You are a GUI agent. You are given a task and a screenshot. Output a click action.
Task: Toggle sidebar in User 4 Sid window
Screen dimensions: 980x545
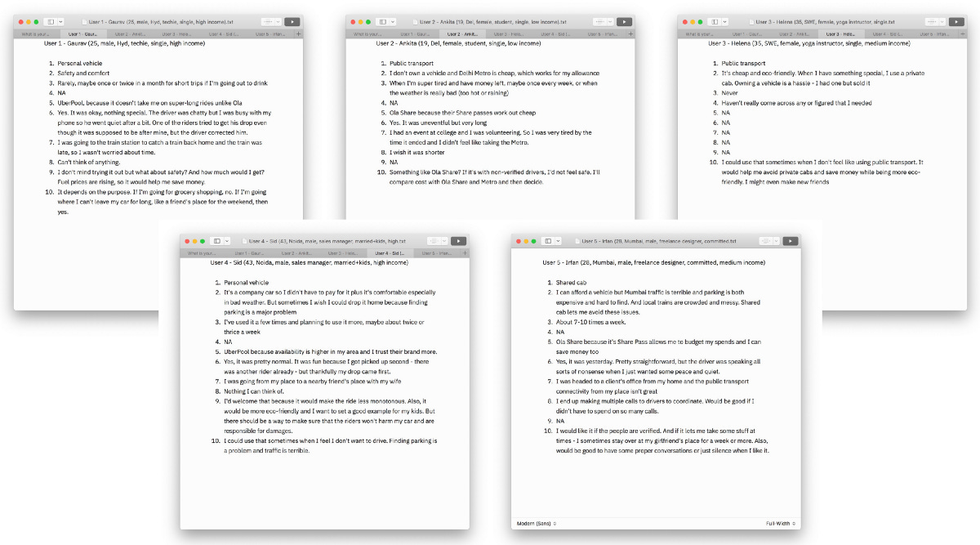click(x=216, y=241)
